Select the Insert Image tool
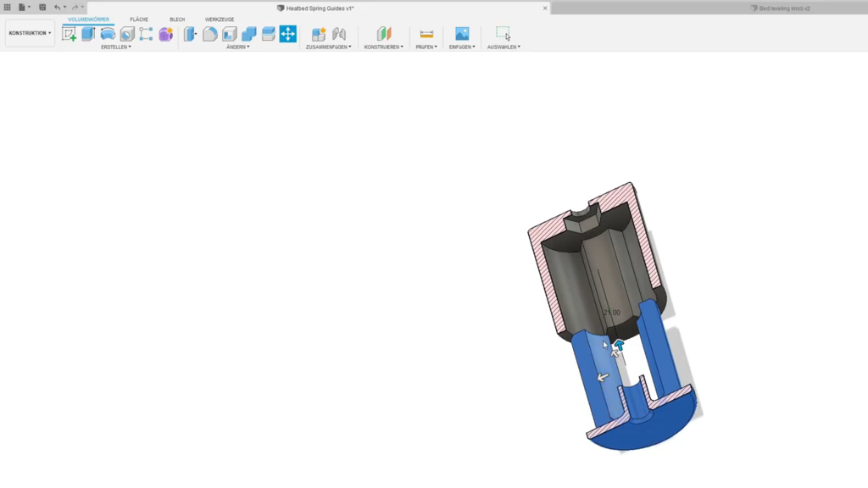 pyautogui.click(x=462, y=34)
